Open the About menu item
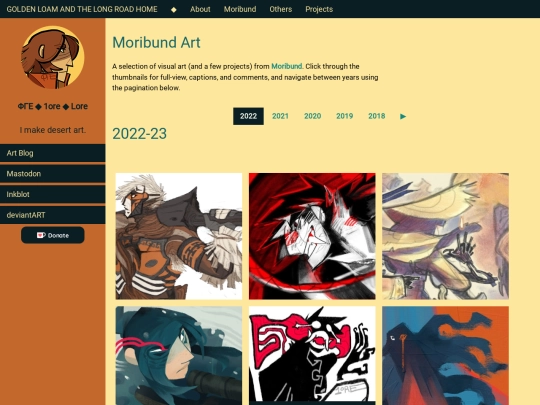 tap(200, 9)
